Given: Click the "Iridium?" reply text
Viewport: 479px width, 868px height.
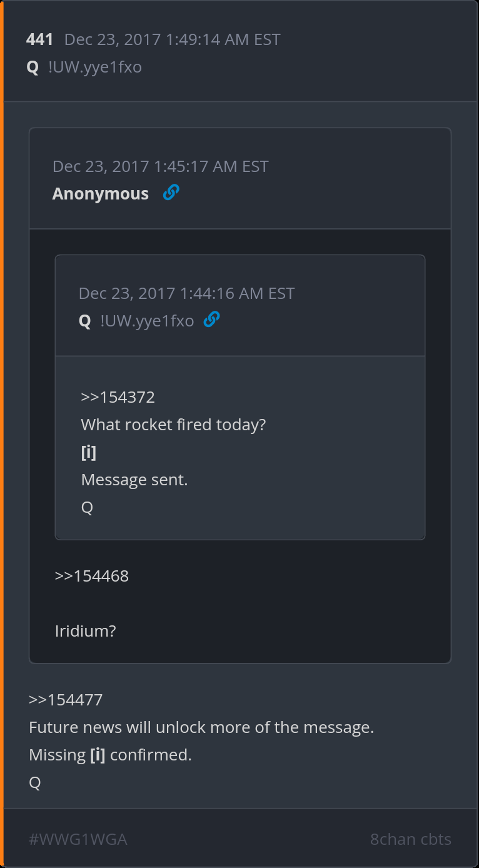Looking at the screenshot, I should pyautogui.click(x=86, y=631).
